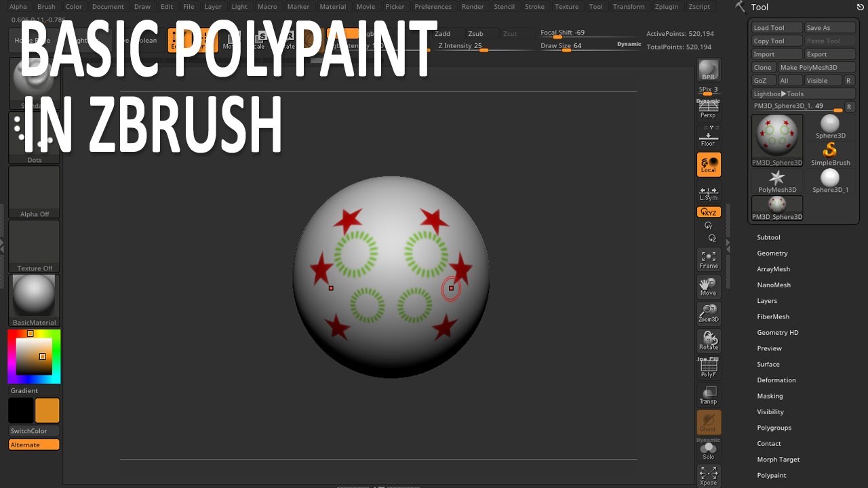Open the Alpha Off selector
The image size is (868, 488).
tap(35, 192)
